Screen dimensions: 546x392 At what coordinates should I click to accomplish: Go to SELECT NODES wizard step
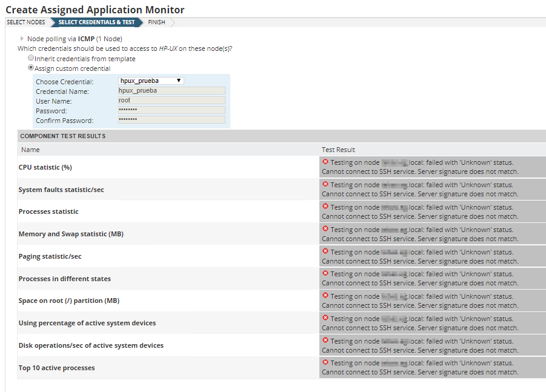tap(26, 22)
